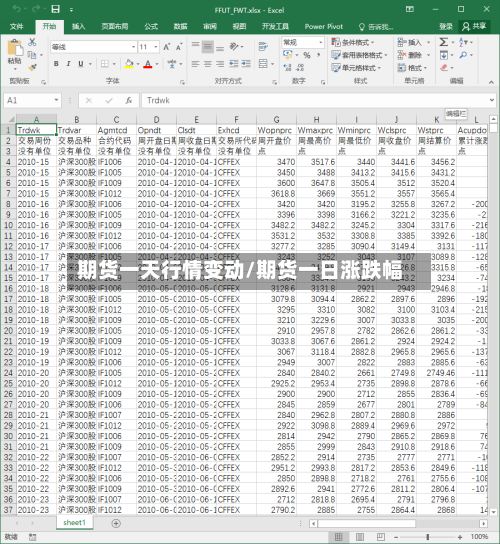This screenshot has width=500, height=544.
Task: Apply yellow fill color bucket
Action: 129,64
